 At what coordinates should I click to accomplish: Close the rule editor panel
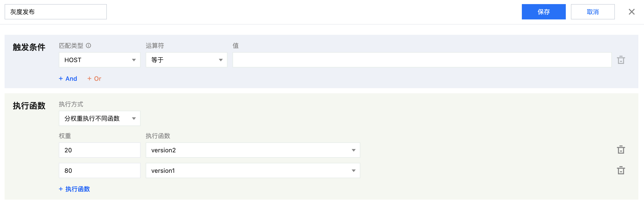coord(631,12)
